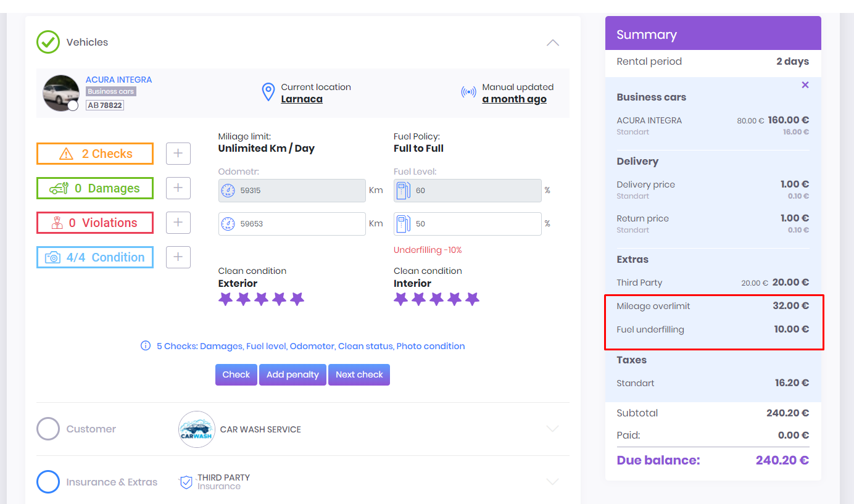Screen dimensions: 854x504
Task: Click the odometer gauge icon in 59653 field
Action: point(228,223)
